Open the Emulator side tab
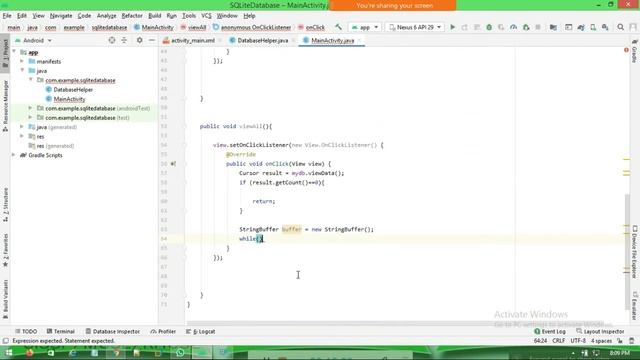Viewport: 640px width, 360px height. (635, 305)
